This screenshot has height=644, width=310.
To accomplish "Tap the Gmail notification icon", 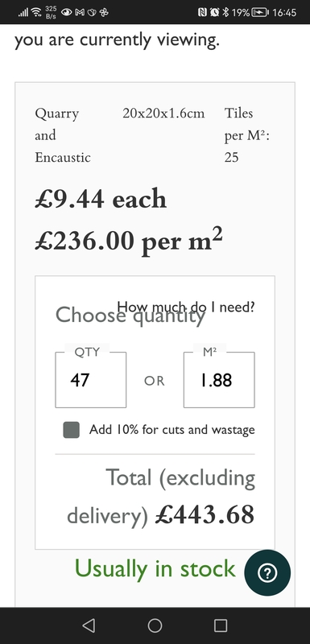I will [80, 12].
